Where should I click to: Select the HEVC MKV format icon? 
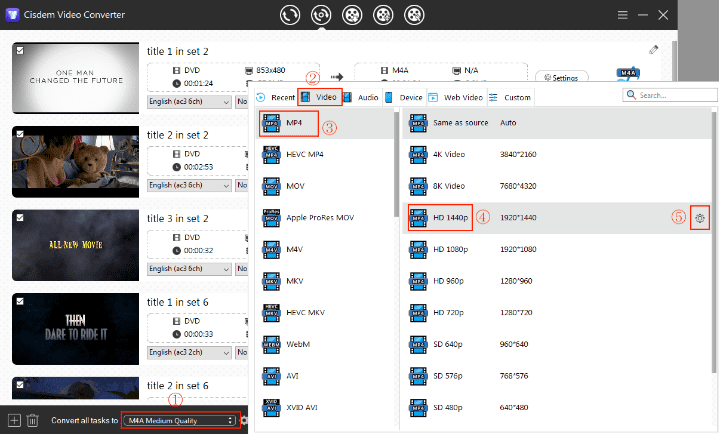click(x=271, y=313)
